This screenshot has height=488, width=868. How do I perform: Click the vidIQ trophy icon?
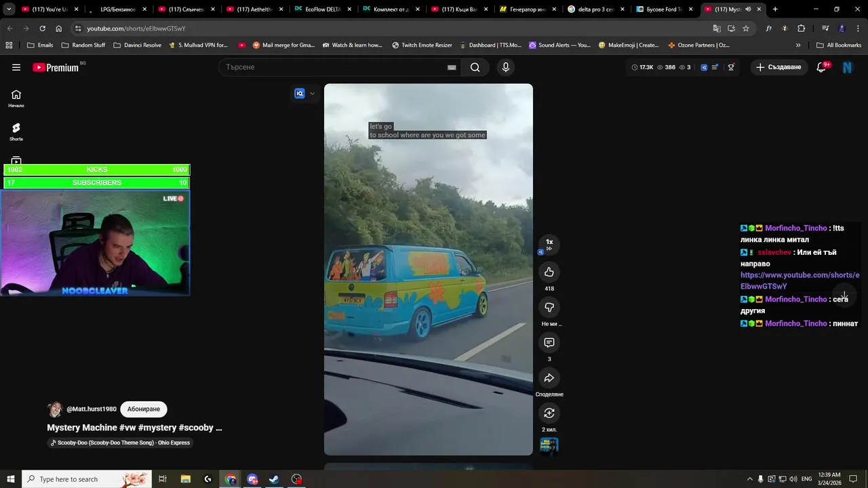pos(731,67)
